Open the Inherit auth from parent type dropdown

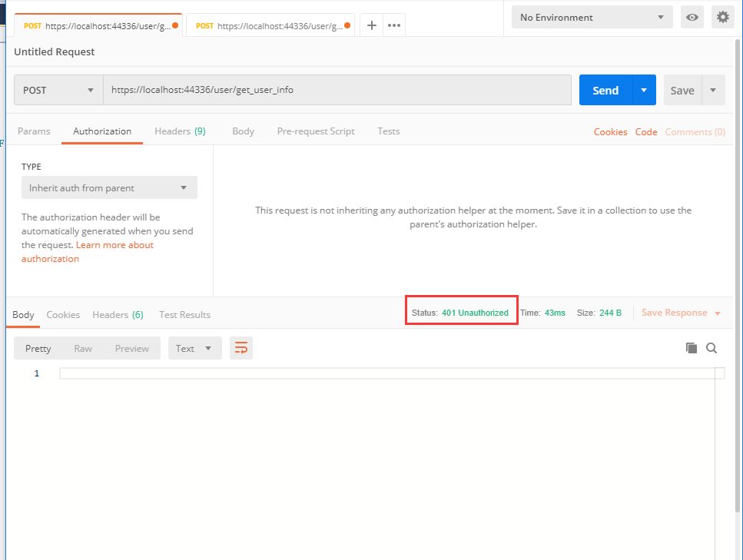pyautogui.click(x=109, y=187)
